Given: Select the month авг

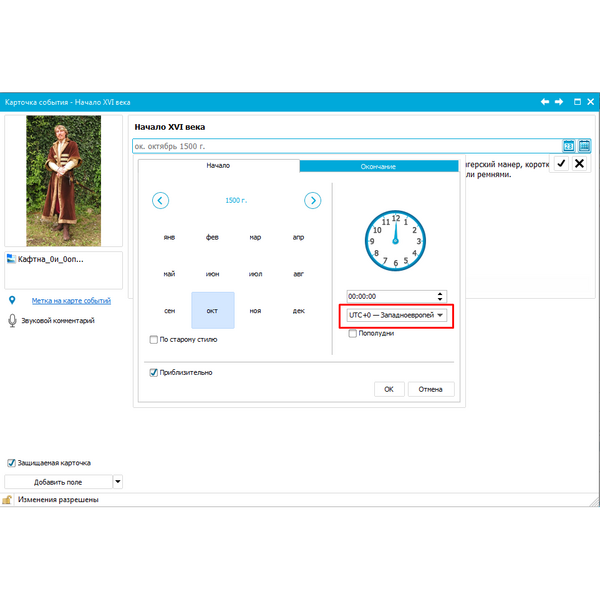Looking at the screenshot, I should pos(298,274).
